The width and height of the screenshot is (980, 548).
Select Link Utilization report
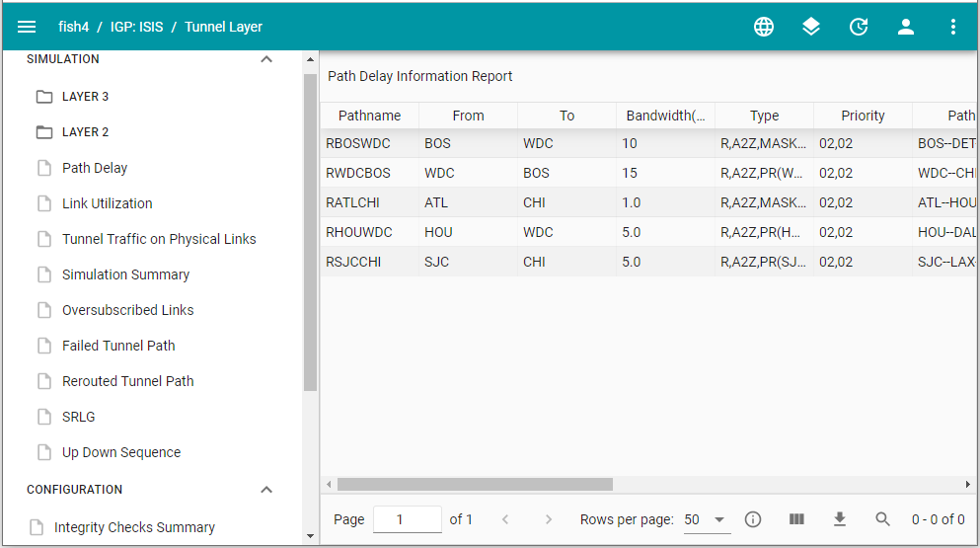point(107,203)
